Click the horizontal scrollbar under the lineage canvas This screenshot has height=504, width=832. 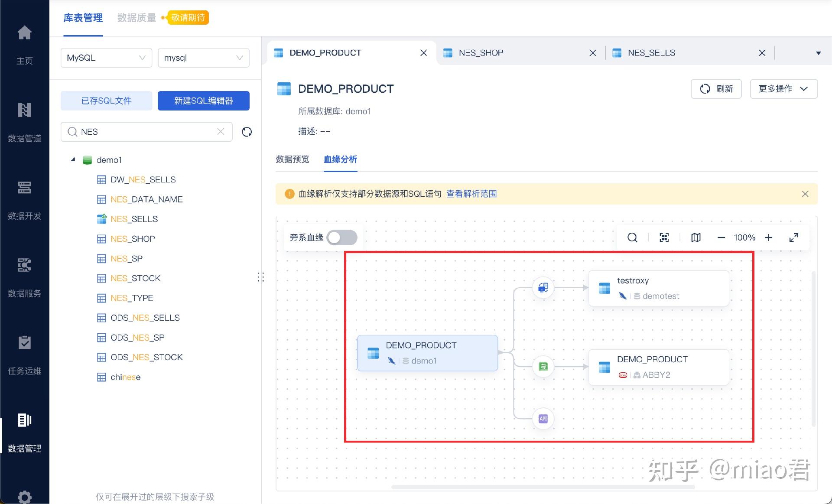543,487
